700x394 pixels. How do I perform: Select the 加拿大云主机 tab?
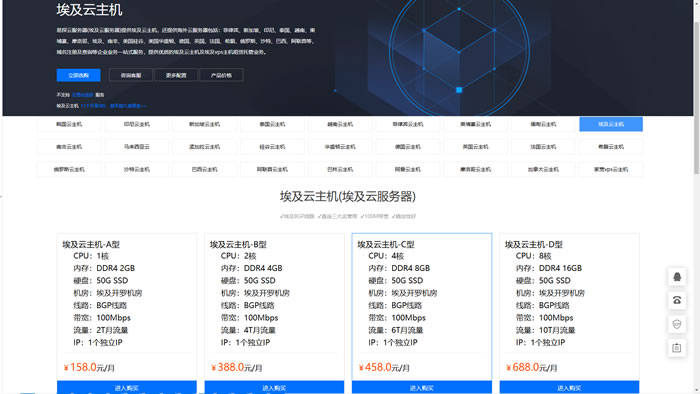543,170
